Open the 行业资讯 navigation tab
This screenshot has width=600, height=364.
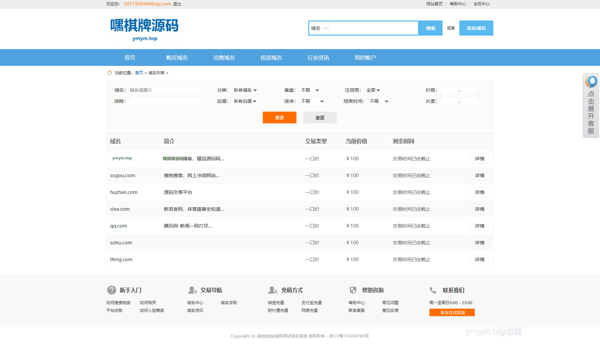318,57
